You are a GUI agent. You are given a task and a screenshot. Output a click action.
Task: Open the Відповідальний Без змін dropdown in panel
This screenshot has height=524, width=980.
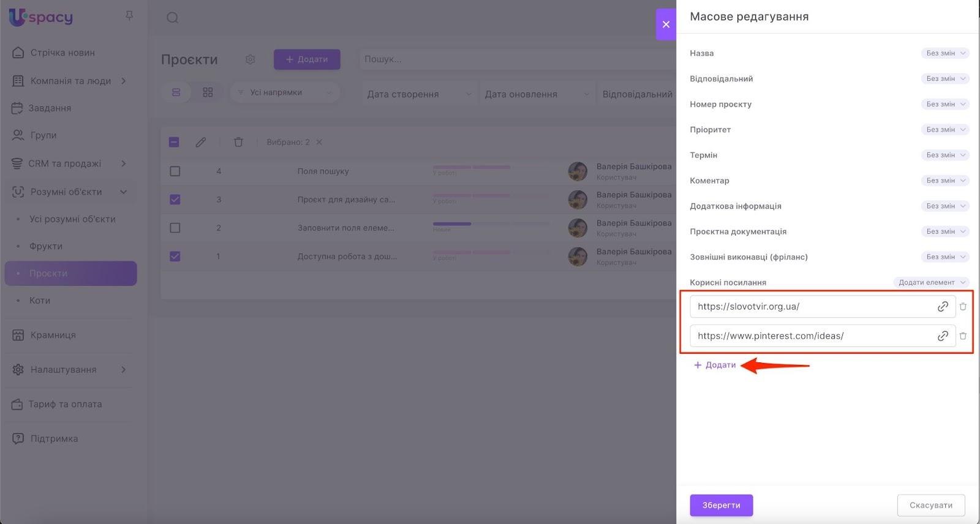pyautogui.click(x=945, y=78)
